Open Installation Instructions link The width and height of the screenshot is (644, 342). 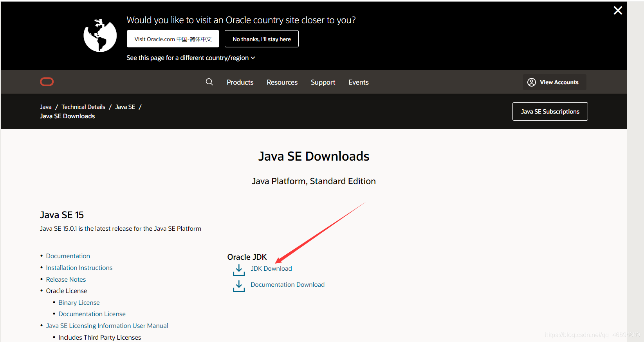pyautogui.click(x=79, y=268)
